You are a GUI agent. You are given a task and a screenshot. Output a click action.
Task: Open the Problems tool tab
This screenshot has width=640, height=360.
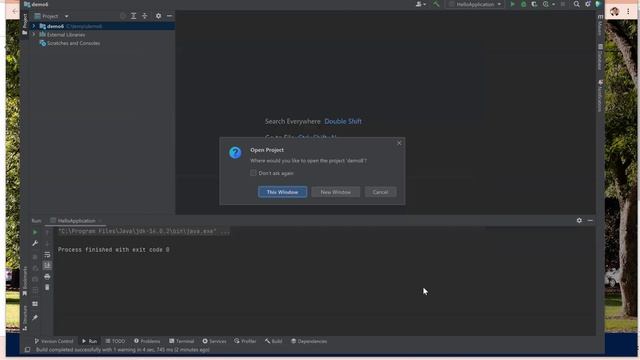pos(147,341)
